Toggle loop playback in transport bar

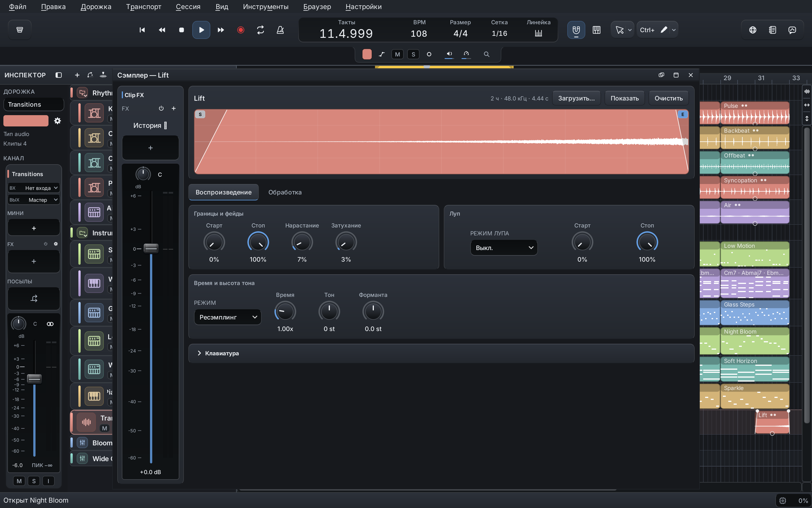click(261, 30)
